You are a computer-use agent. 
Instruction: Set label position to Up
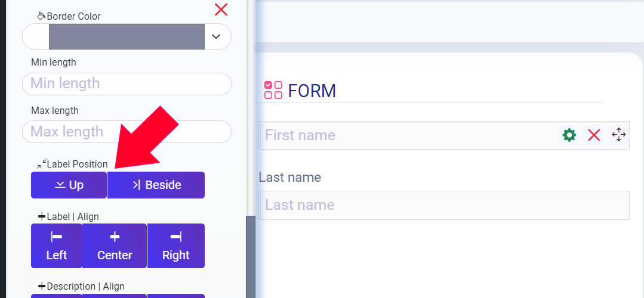[69, 185]
